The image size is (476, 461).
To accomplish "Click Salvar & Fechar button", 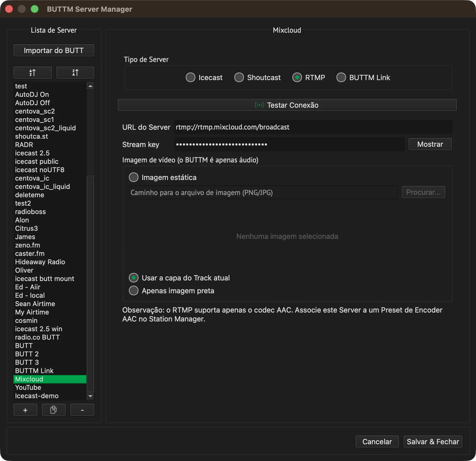I will [433, 441].
